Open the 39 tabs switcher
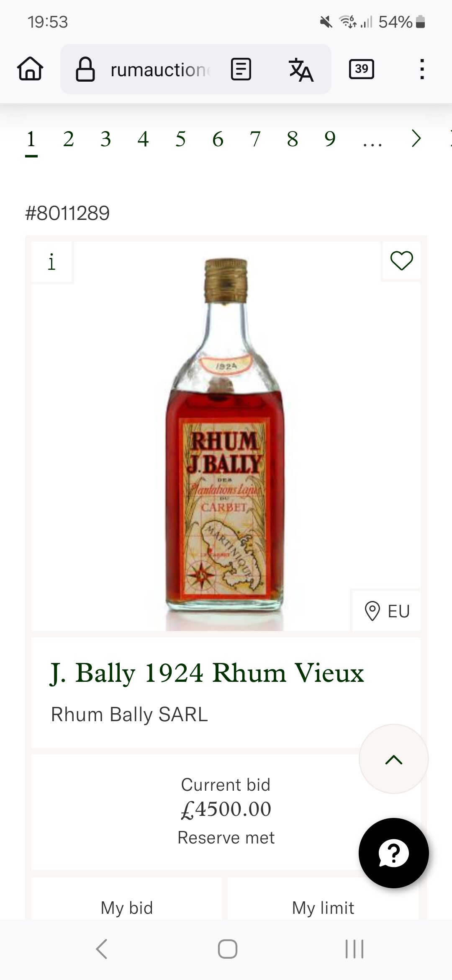 point(362,69)
